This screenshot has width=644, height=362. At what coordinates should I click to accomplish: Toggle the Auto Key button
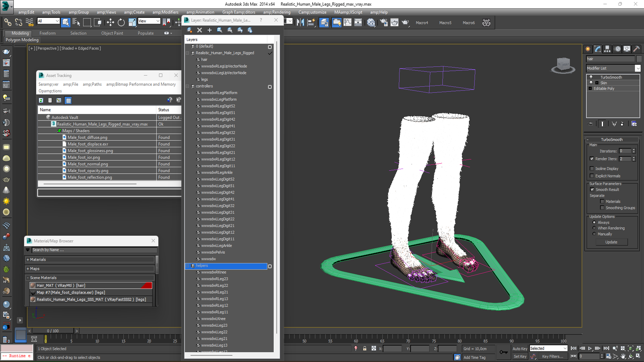click(520, 349)
